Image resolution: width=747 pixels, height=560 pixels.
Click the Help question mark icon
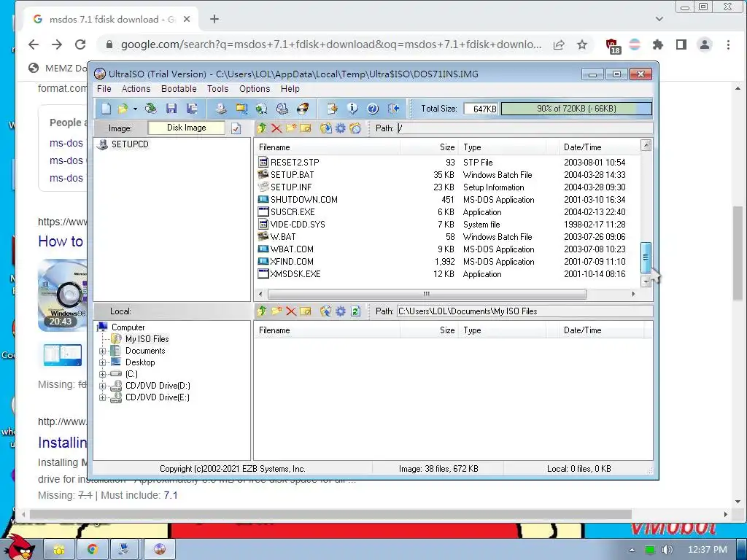coord(373,109)
